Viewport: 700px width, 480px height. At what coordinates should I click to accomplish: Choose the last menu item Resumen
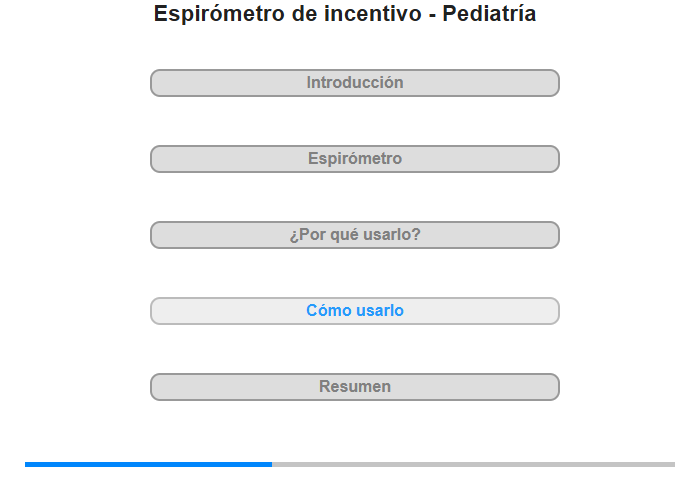354,387
